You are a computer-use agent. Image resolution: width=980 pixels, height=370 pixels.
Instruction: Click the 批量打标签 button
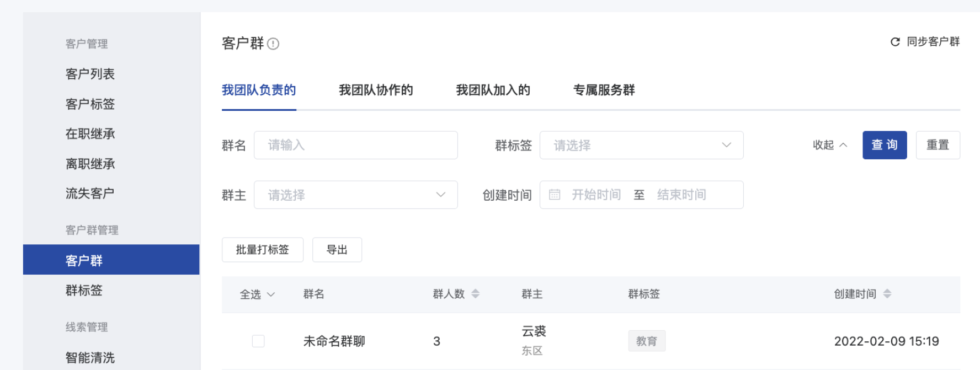pos(263,250)
